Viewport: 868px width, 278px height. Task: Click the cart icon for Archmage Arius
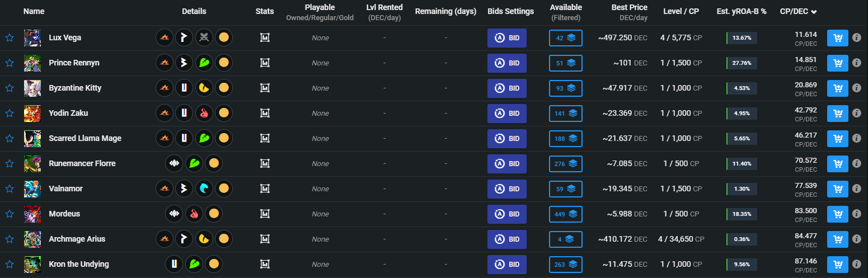838,239
